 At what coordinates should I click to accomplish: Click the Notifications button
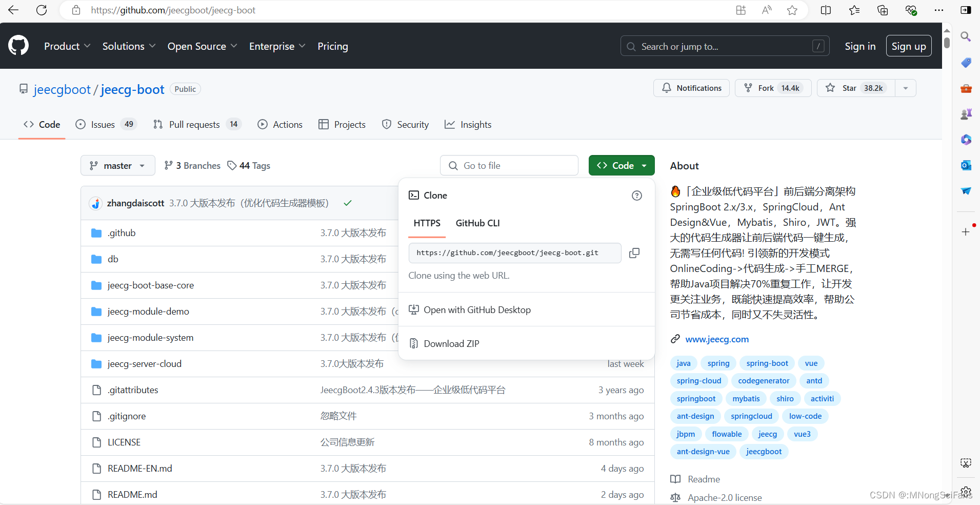691,88
